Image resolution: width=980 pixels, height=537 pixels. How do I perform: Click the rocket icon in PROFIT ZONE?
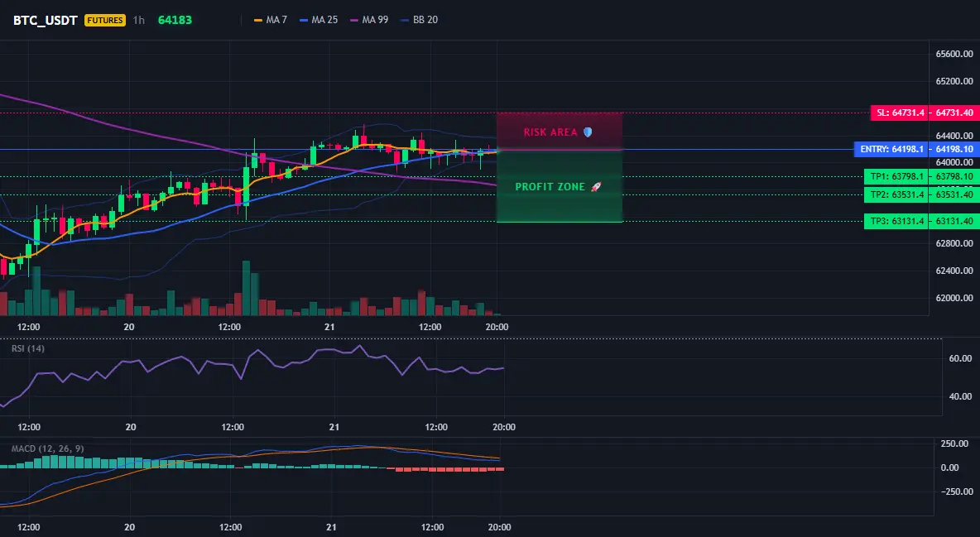(596, 187)
